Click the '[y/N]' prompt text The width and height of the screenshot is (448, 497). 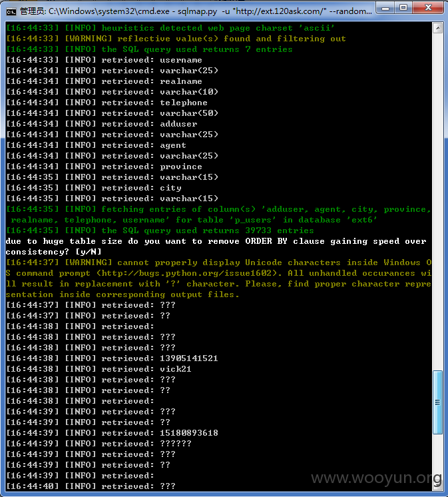[89, 252]
